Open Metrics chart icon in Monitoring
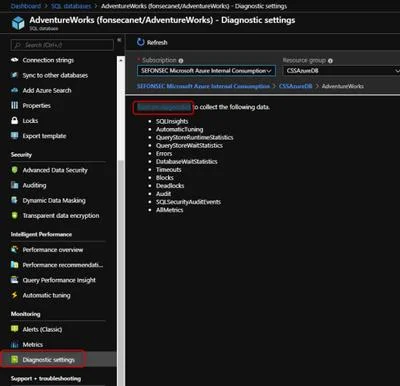 (14, 344)
